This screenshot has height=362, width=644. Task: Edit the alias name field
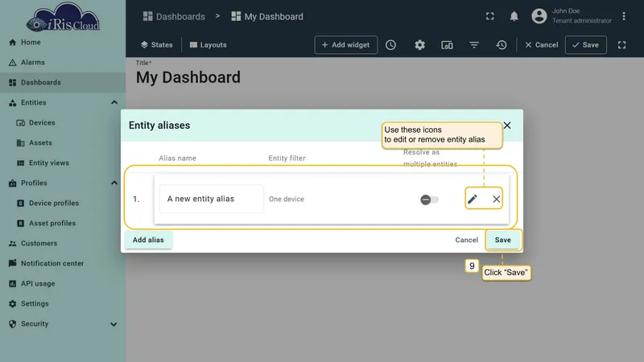[211, 199]
